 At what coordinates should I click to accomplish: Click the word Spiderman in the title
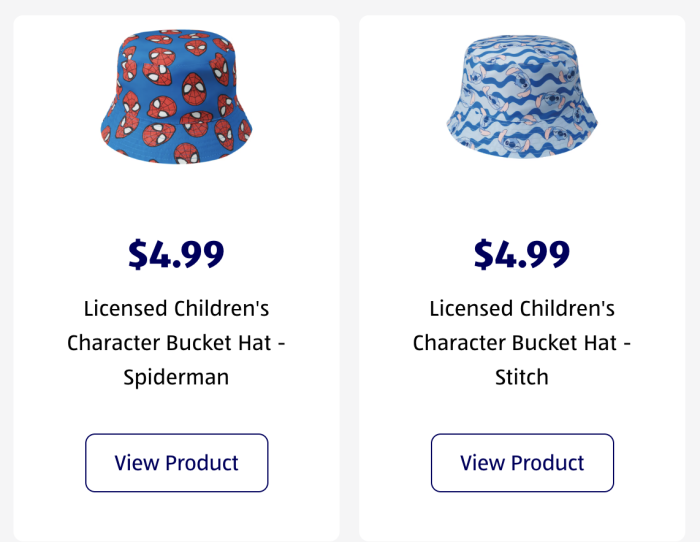click(x=176, y=377)
